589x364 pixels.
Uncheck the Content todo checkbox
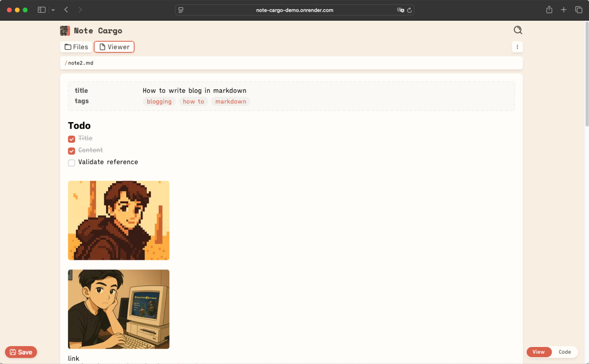coord(71,151)
